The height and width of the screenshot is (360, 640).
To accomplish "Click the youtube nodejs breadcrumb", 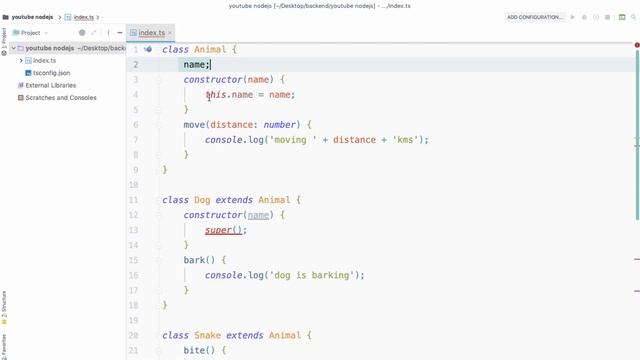I will click(32, 17).
